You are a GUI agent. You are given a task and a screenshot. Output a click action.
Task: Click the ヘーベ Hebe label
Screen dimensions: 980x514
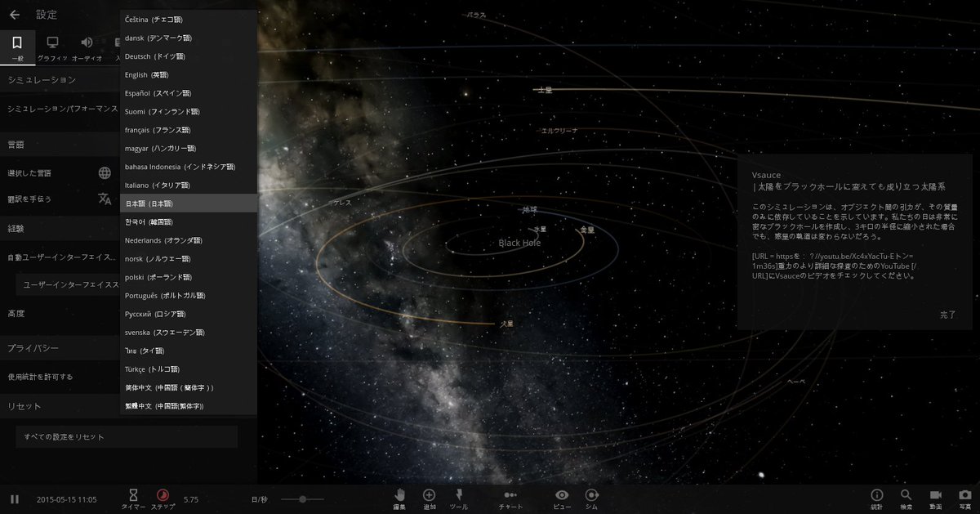796,382
